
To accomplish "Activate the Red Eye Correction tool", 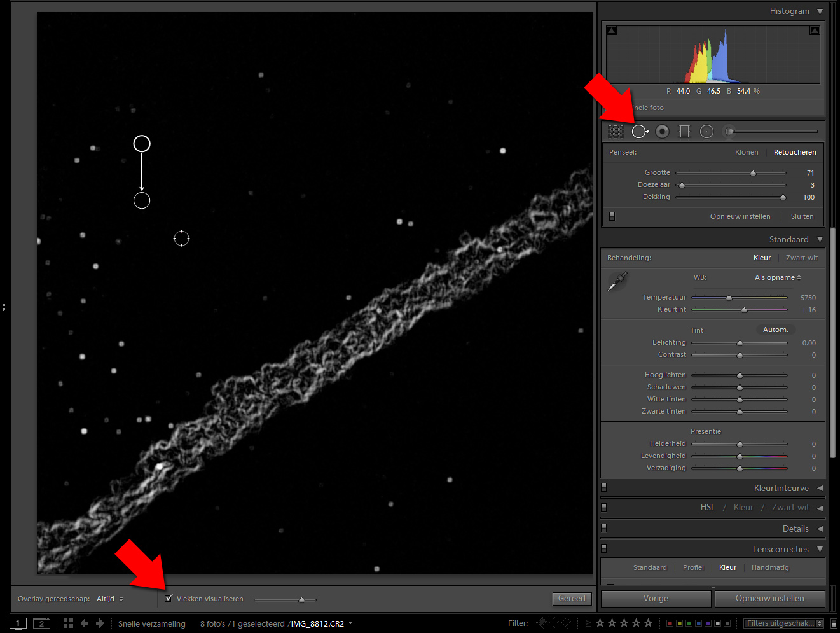I will (662, 132).
